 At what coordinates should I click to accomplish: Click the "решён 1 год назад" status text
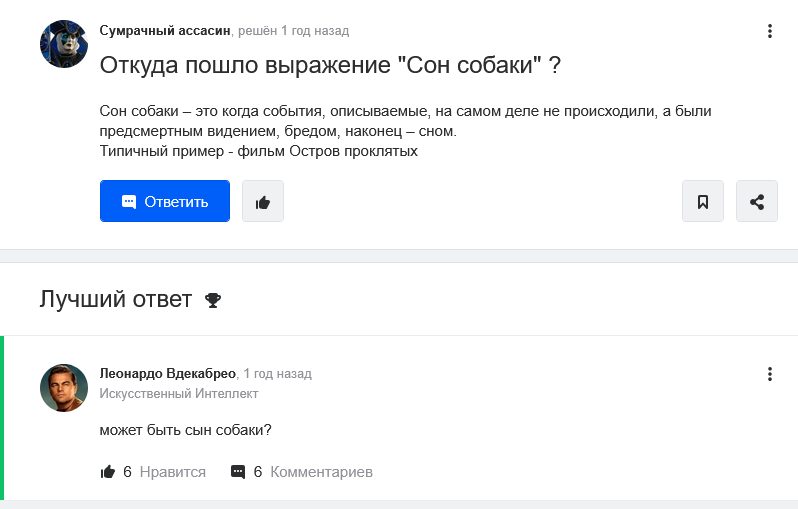click(294, 31)
